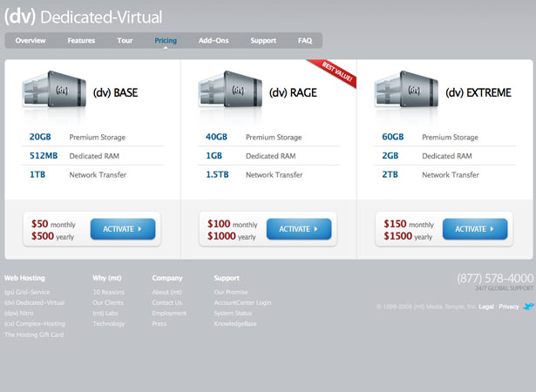Click the (877) 578-4000 phone number

coord(495,278)
